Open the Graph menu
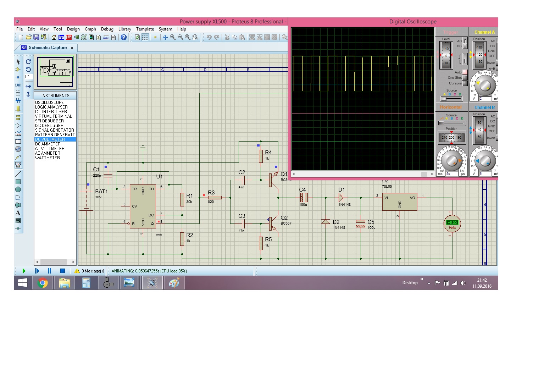Viewport: 539px width, 392px height. coord(90,29)
